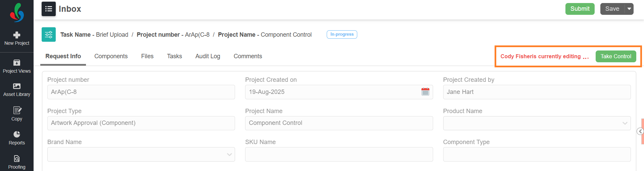The height and width of the screenshot is (171, 644).
Task: Click the Take Control button
Action: click(x=616, y=56)
